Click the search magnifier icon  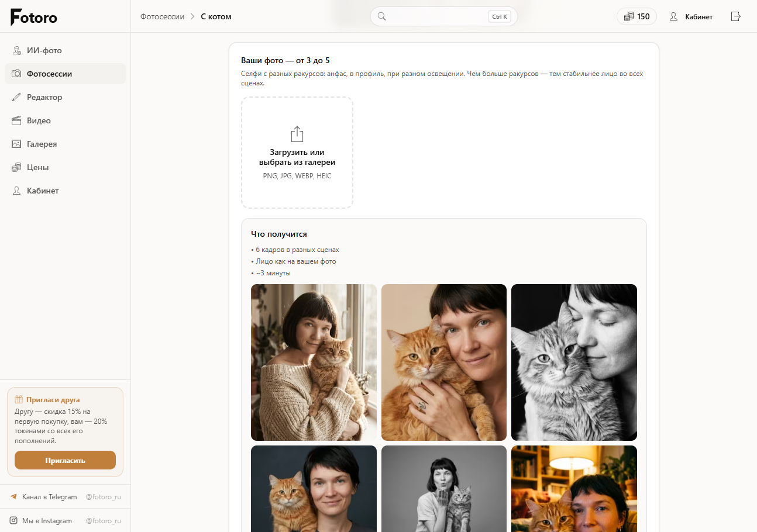[381, 16]
